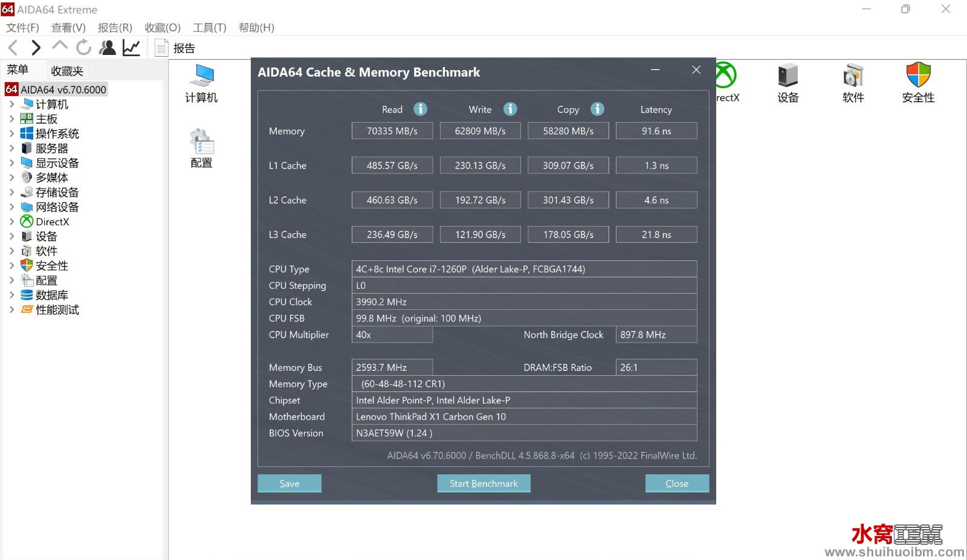
Task: Open the 配置 config icon in main pane
Action: point(201,149)
